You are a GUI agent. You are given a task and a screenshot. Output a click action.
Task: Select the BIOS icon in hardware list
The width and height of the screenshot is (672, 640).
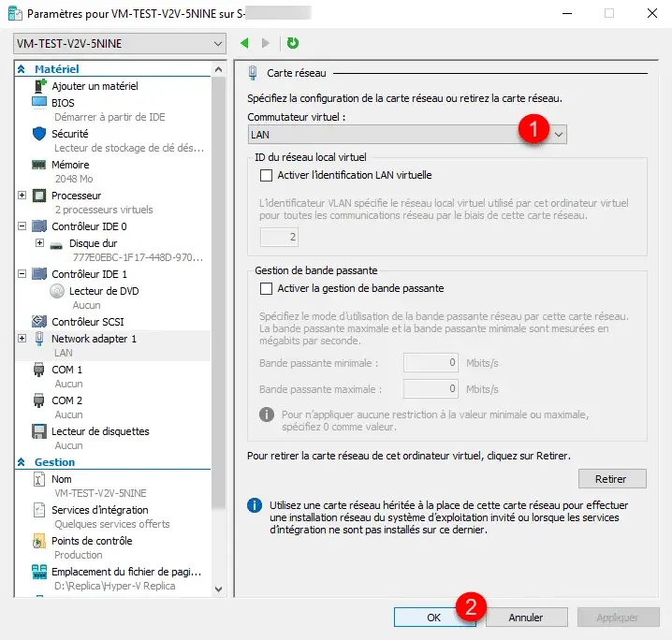39,102
